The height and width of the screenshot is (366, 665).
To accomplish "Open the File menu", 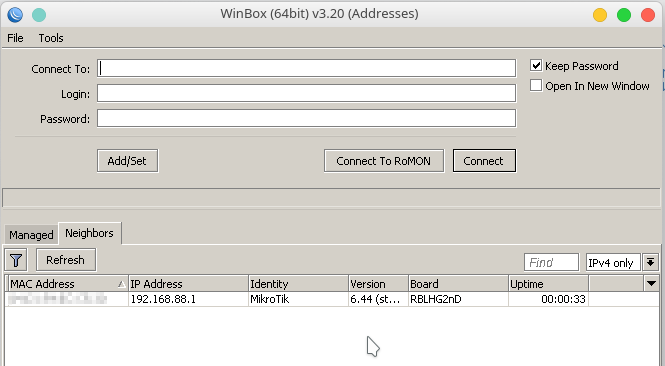I will coord(15,38).
